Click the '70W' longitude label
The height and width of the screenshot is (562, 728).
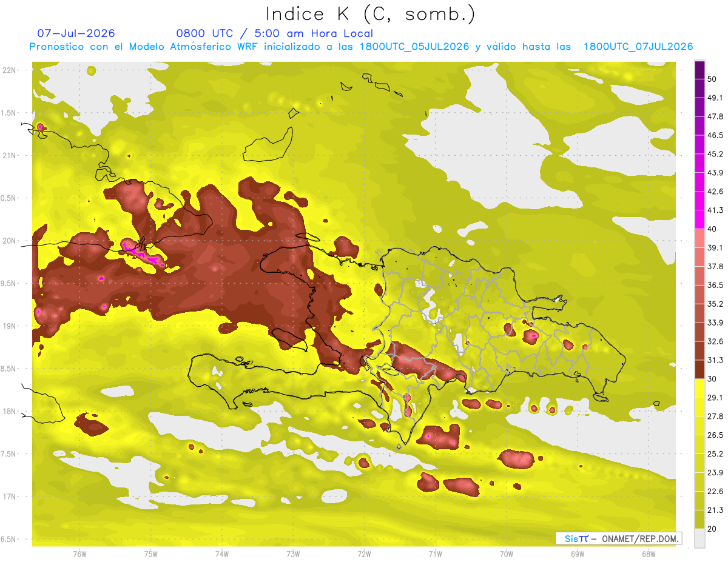(x=507, y=554)
